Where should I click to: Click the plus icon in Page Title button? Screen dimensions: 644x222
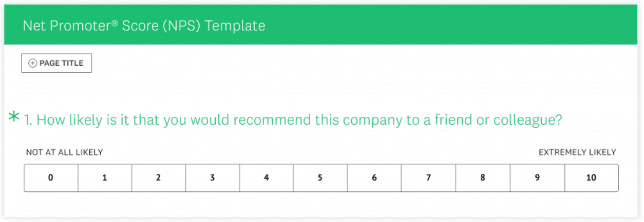click(32, 63)
